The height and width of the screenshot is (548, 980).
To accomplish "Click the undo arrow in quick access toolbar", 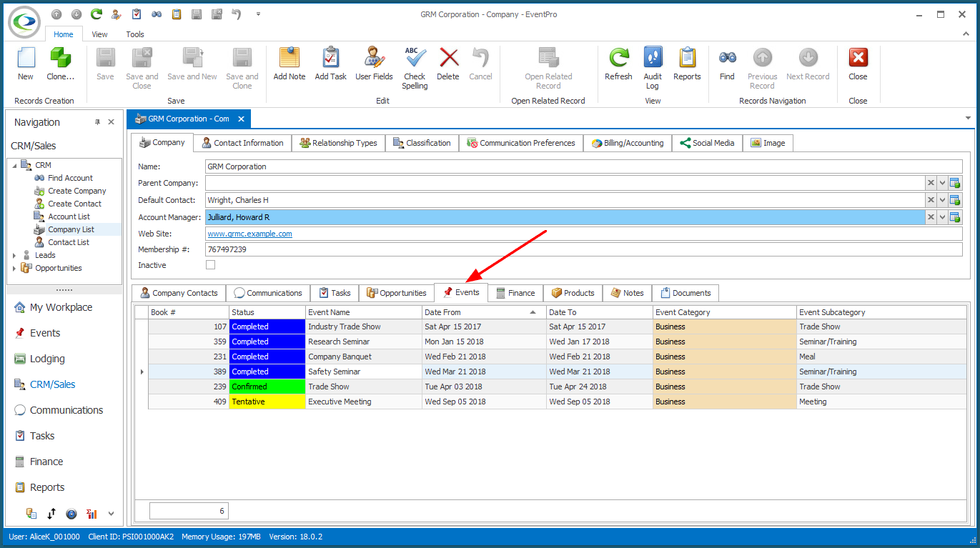I will tap(237, 14).
